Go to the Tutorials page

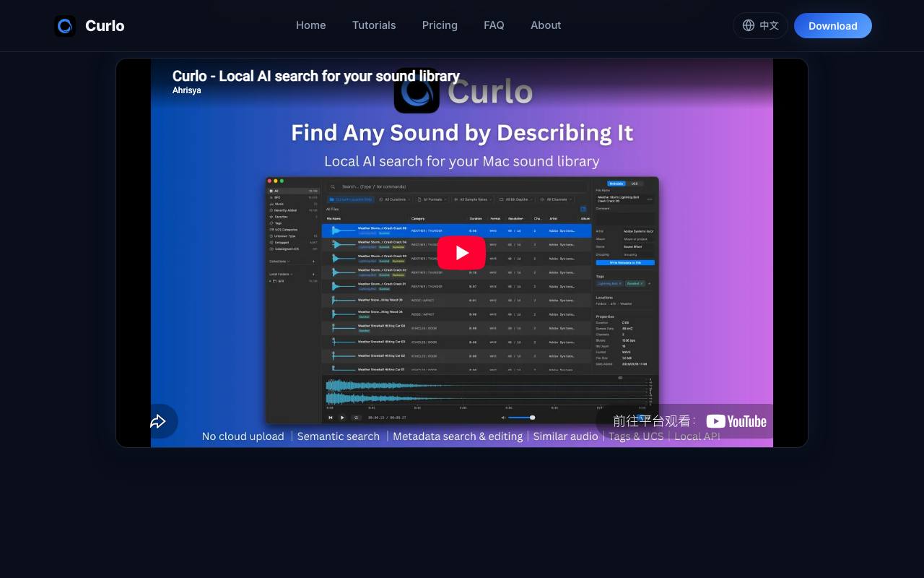click(374, 25)
